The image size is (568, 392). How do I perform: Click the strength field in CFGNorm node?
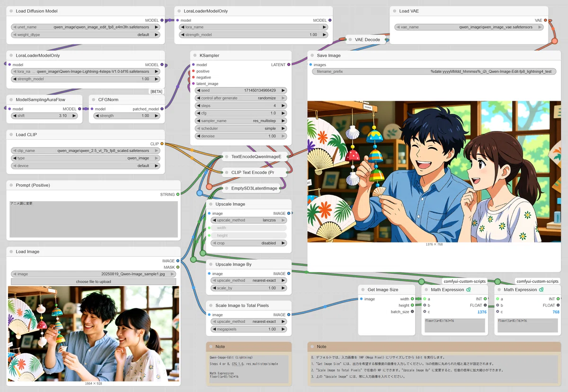(x=127, y=116)
